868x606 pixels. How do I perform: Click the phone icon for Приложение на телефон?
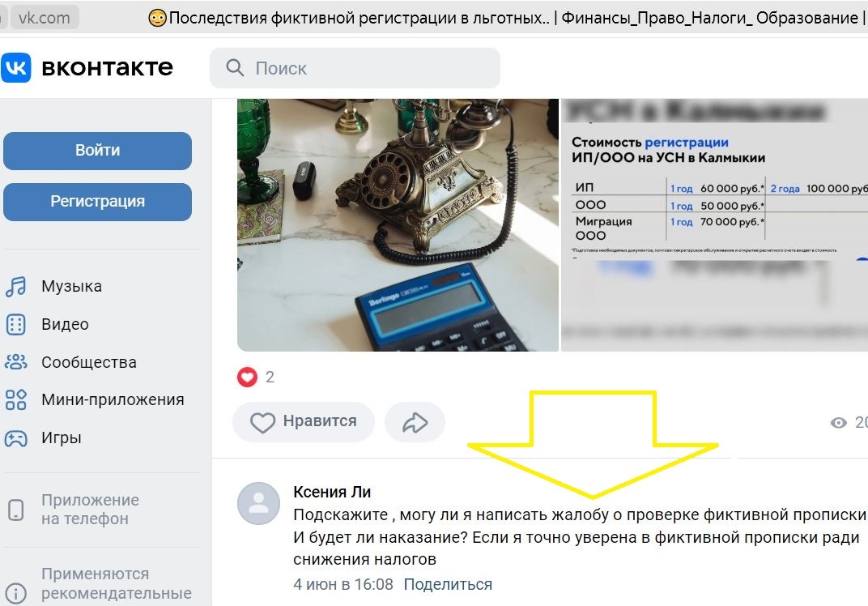click(15, 510)
